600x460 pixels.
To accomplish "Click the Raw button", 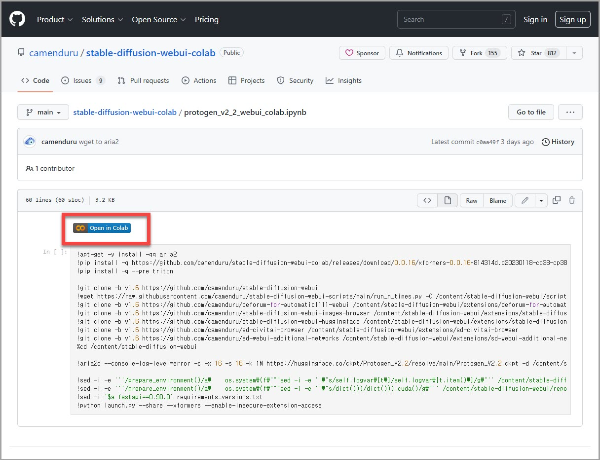I will coord(471,201).
